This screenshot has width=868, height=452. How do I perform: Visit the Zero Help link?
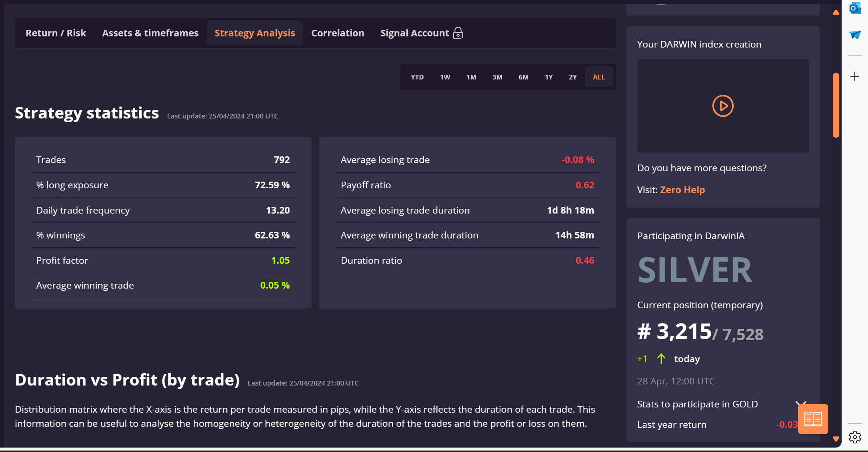(682, 190)
